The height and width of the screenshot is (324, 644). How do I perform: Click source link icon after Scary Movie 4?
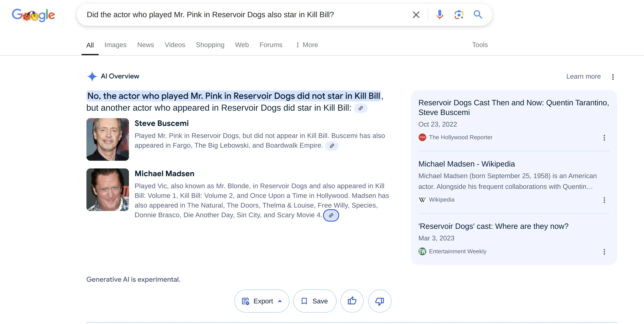pos(331,215)
